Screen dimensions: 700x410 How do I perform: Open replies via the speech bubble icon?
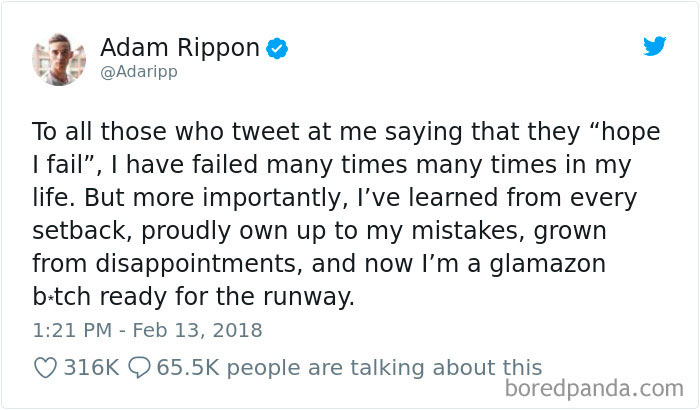point(139,368)
